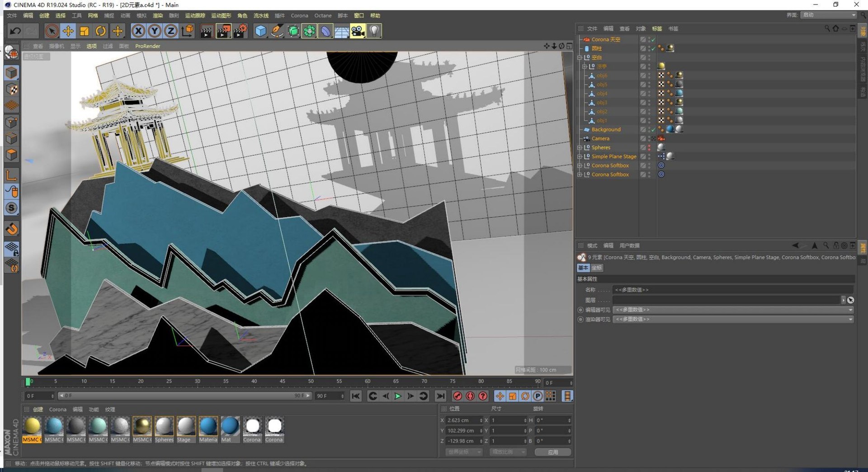
Task: Open the 编辑器可见 dropdown
Action: click(x=733, y=310)
